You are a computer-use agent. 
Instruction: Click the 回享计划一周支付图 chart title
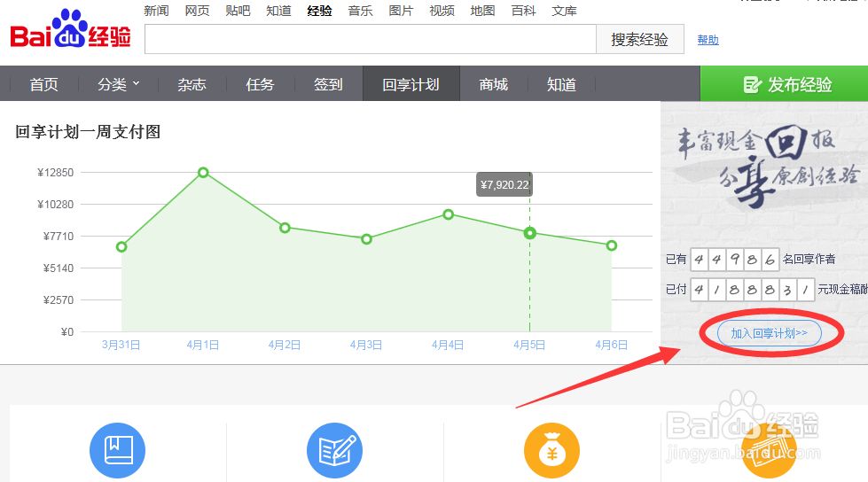(88, 132)
